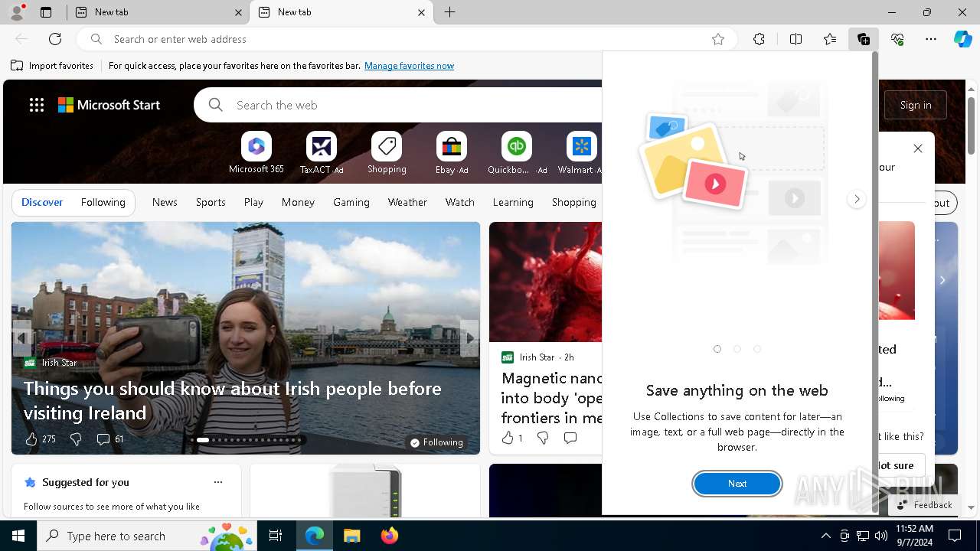Open TaxACT ad shortcut tile
Screen dimensions: 980x551
[322, 153]
